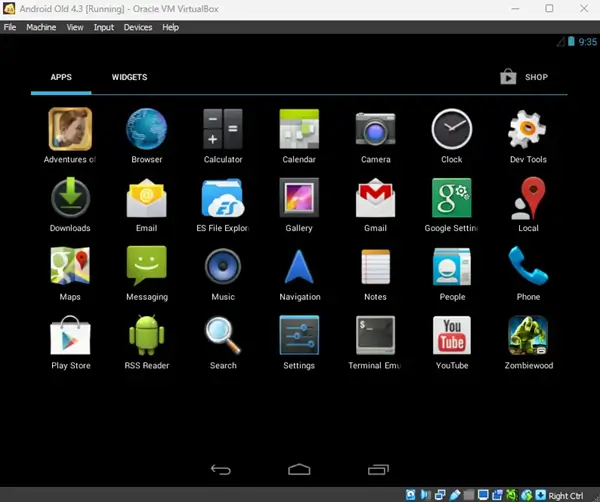Open the Machine menu
Image resolution: width=600 pixels, height=502 pixels.
[41, 27]
